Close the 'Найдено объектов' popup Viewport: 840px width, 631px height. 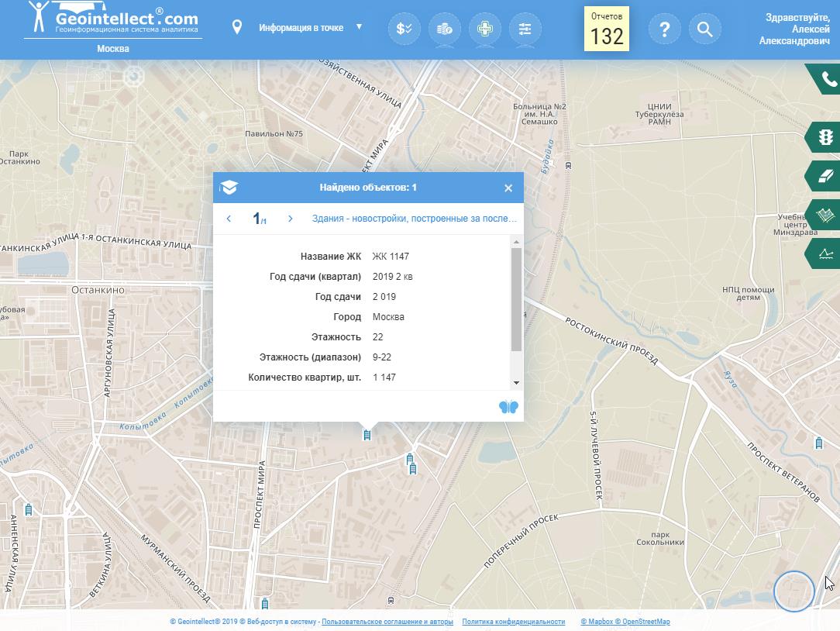pyautogui.click(x=508, y=188)
